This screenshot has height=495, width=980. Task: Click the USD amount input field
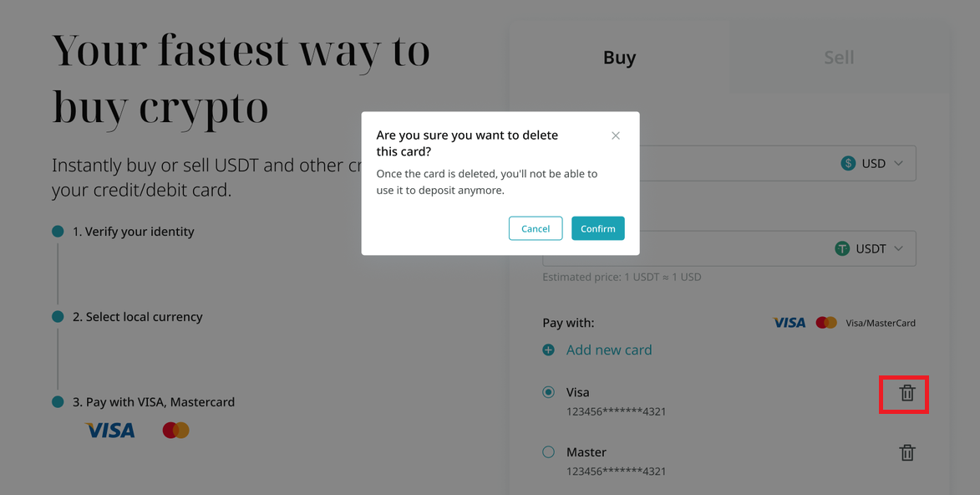click(729, 163)
